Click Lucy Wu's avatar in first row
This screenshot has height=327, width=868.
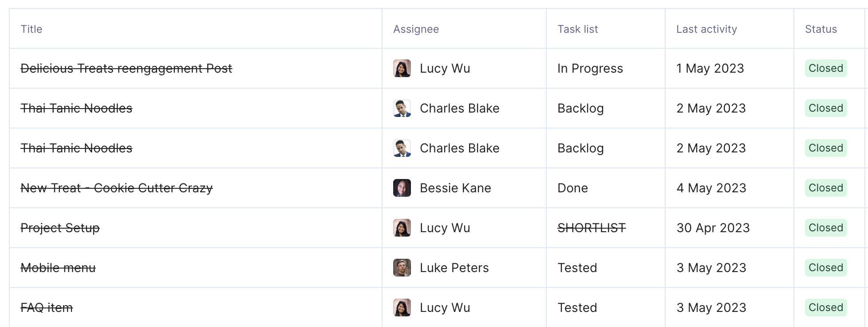[x=402, y=68]
